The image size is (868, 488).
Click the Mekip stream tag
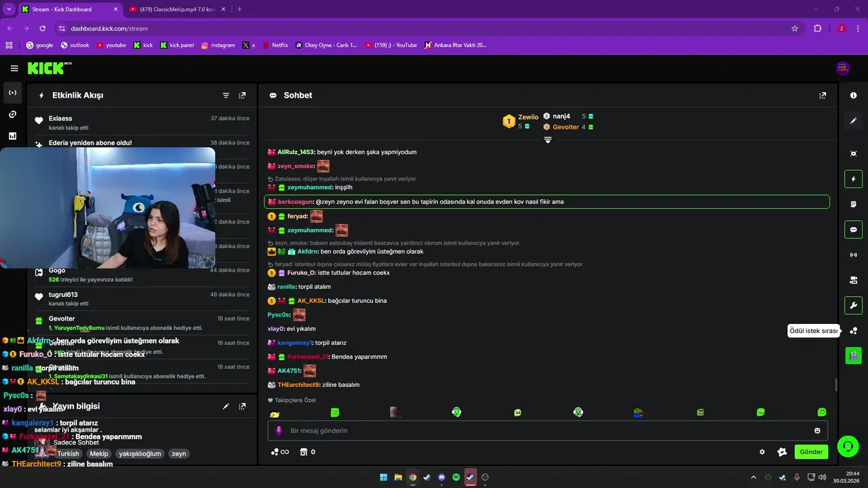(99, 454)
